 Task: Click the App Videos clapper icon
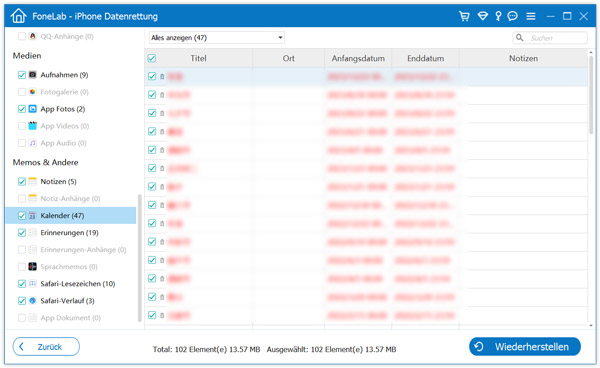click(x=33, y=126)
